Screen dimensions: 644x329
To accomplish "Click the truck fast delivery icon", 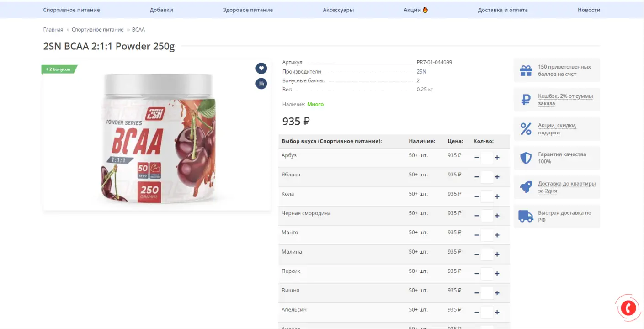I will [526, 216].
